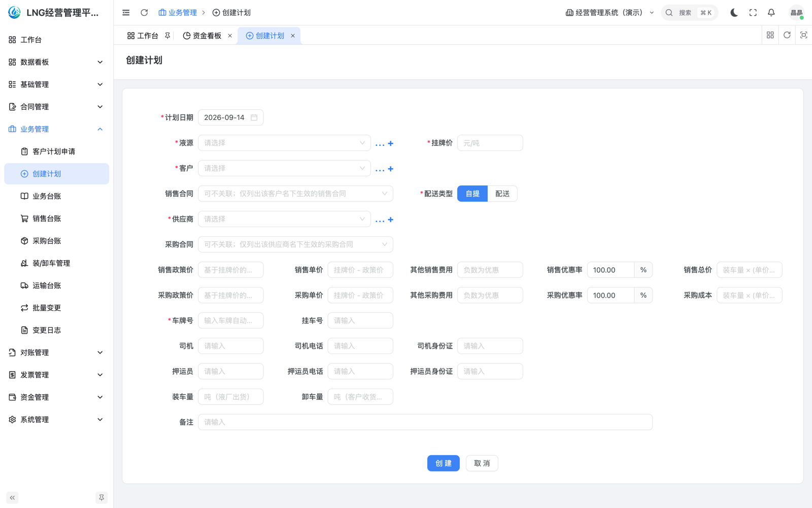The width and height of the screenshot is (812, 508).
Task: Open calendar for 计划日期 field
Action: tap(254, 117)
